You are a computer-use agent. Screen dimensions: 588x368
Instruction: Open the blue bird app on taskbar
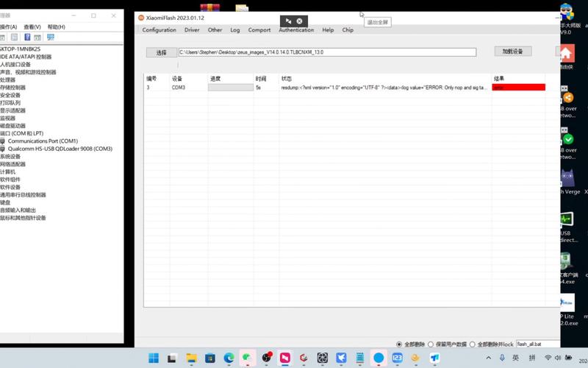click(341, 358)
